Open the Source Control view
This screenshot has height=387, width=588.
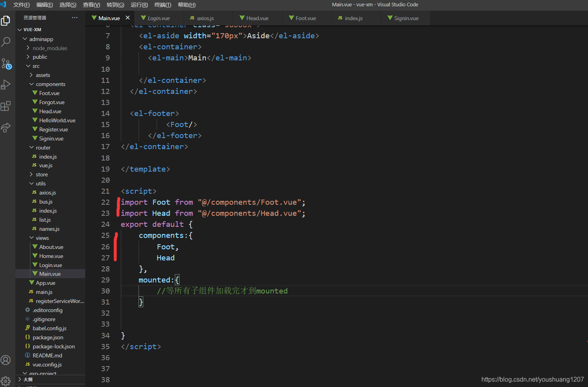pos(6,64)
